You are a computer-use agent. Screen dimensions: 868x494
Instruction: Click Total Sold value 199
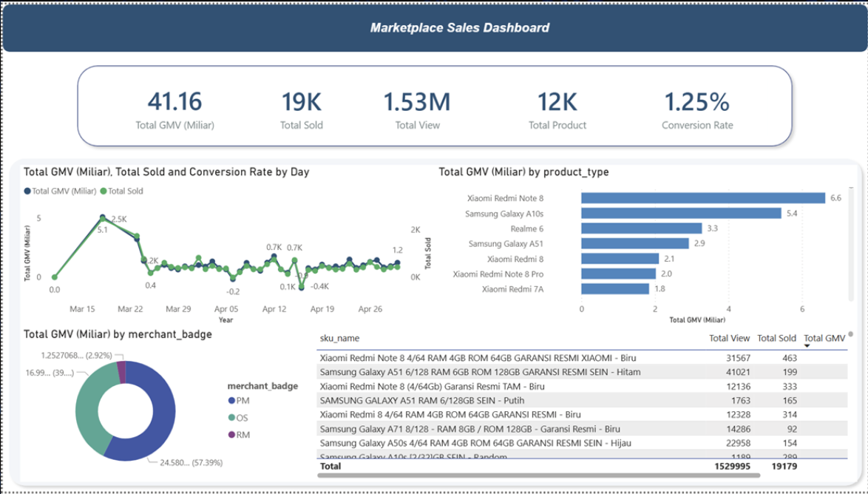(x=790, y=372)
